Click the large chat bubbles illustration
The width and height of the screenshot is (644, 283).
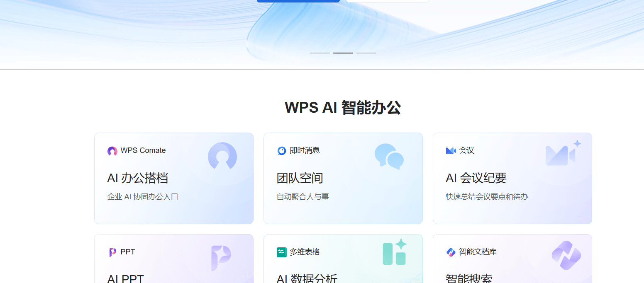point(389,156)
